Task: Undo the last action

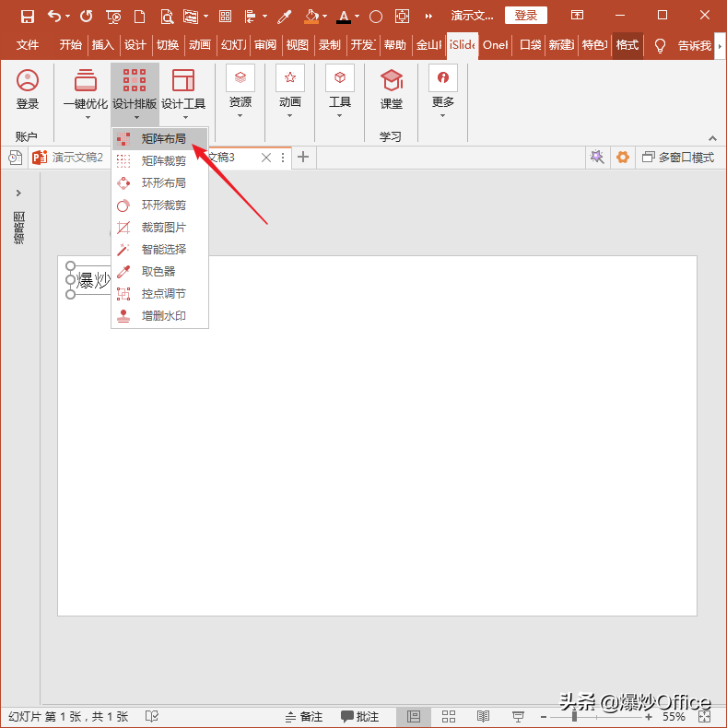Action: coord(54,17)
